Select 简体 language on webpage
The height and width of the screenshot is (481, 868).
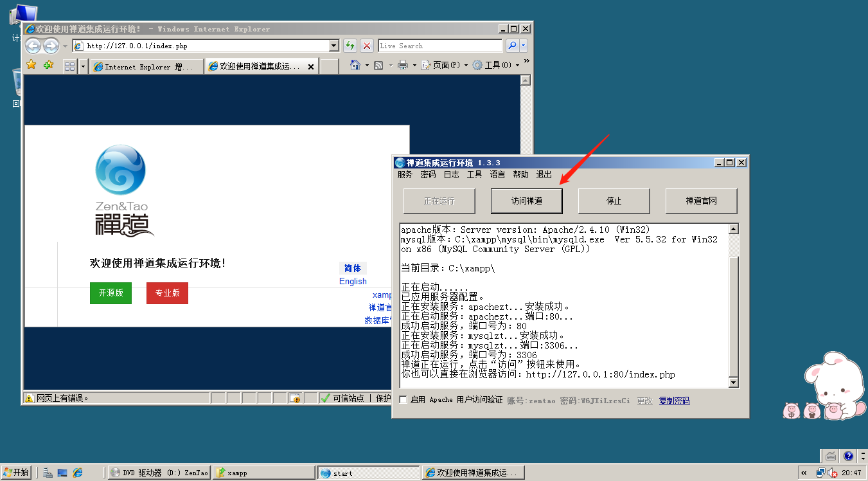point(353,268)
